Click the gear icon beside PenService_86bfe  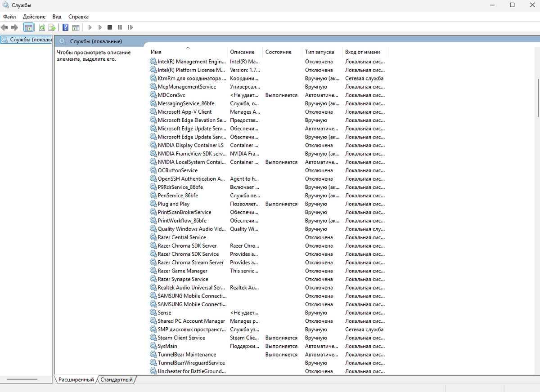[x=153, y=196]
